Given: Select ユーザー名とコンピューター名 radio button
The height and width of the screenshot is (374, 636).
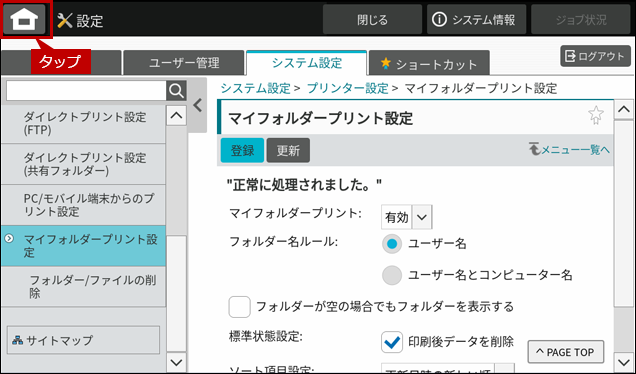Looking at the screenshot, I should 392,275.
